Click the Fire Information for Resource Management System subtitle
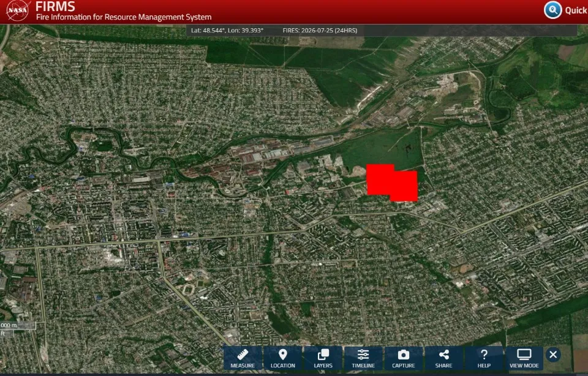This screenshot has height=376, width=588. [124, 17]
